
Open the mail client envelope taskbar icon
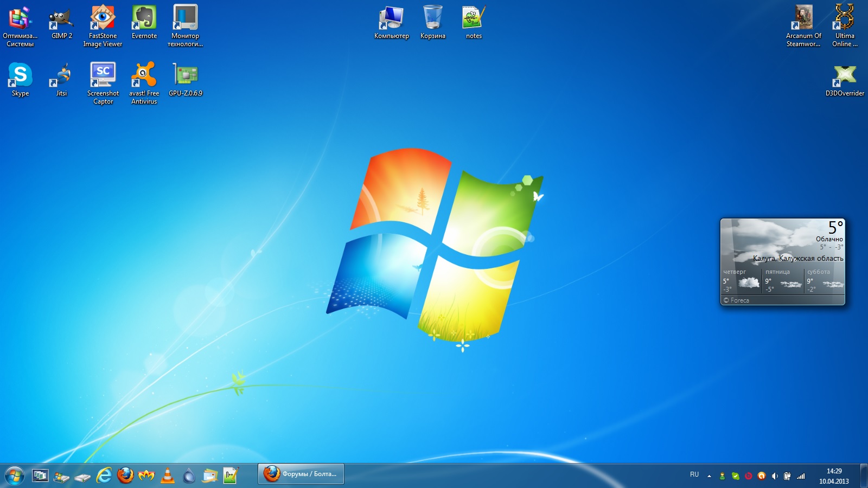210,476
